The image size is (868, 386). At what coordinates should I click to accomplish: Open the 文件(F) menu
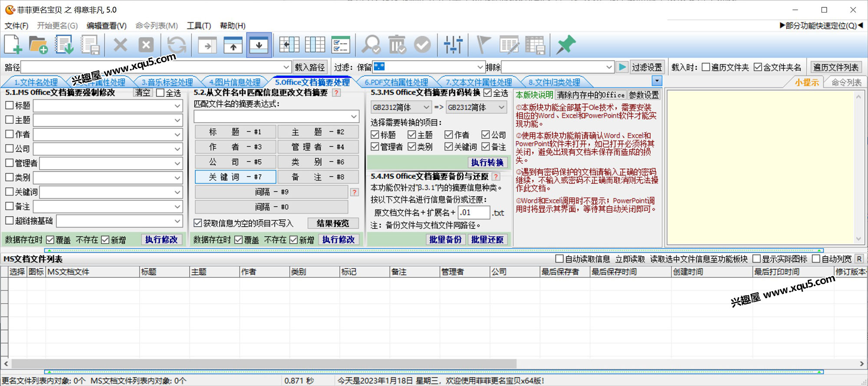[16, 26]
